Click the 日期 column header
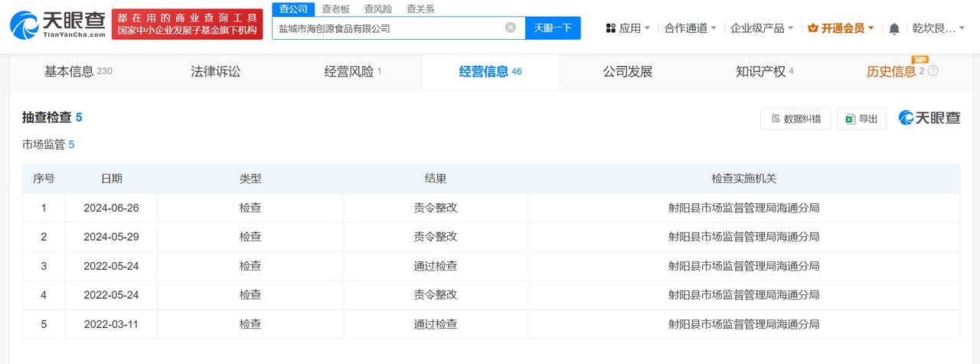 111,179
